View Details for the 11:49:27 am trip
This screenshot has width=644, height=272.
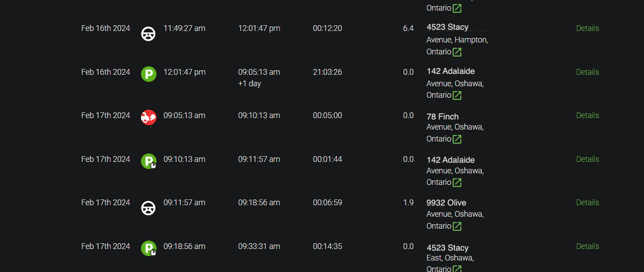coord(587,28)
